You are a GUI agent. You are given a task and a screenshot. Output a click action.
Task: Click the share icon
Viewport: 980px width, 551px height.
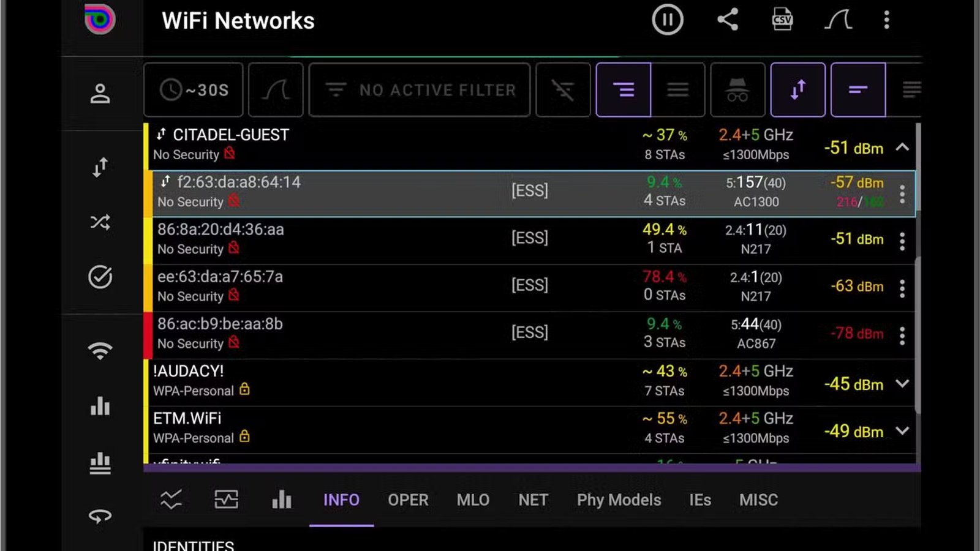point(728,20)
